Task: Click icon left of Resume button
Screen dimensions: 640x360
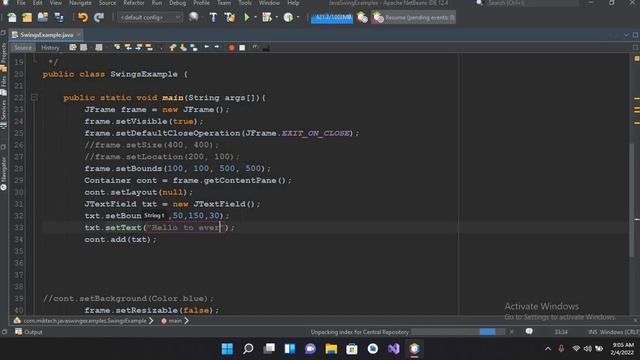Action: point(362,18)
